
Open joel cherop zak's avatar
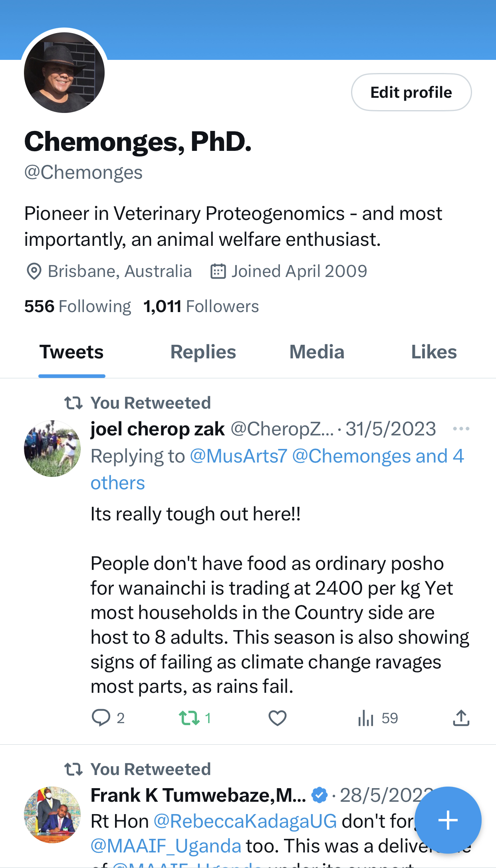click(x=52, y=448)
